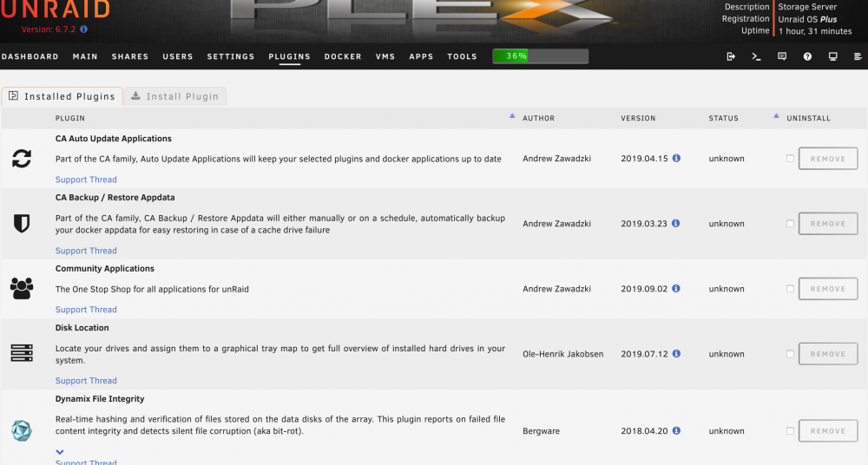Remove CA Backup / Restore Appdata plugin

click(x=827, y=224)
